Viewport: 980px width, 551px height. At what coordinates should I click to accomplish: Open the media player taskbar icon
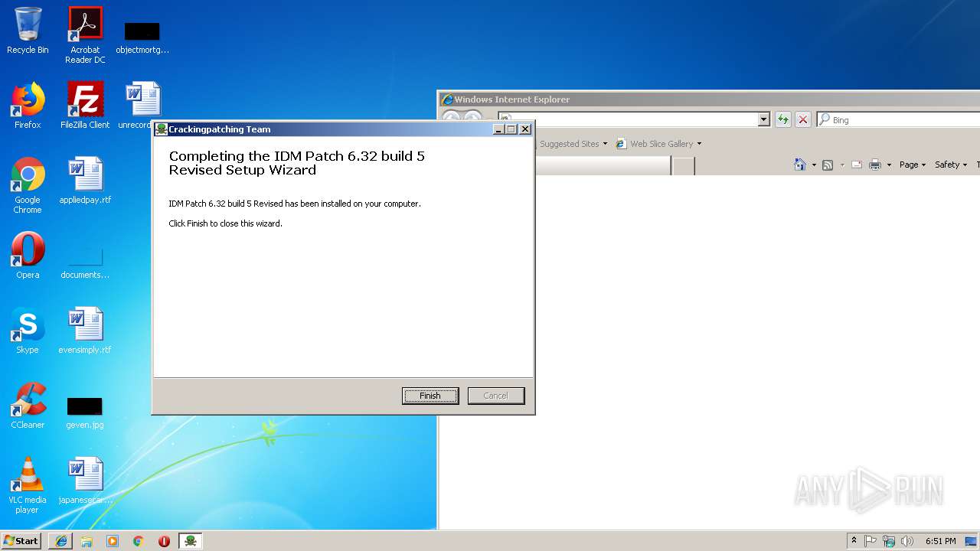[113, 541]
